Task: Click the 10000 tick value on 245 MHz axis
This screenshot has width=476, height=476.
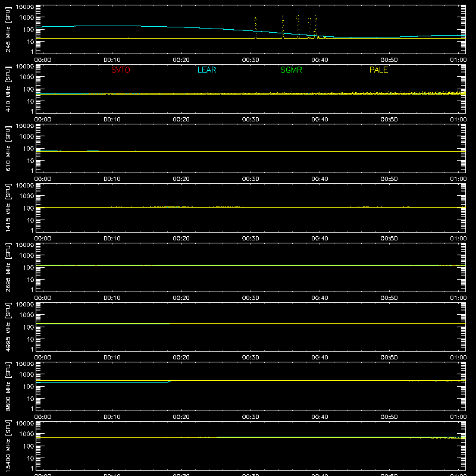Action: coord(25,7)
